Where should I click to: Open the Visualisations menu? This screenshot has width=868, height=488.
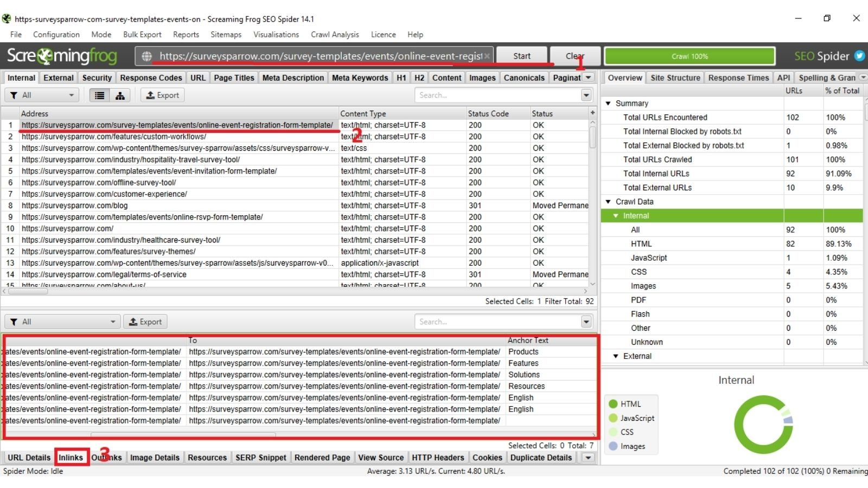coord(276,35)
